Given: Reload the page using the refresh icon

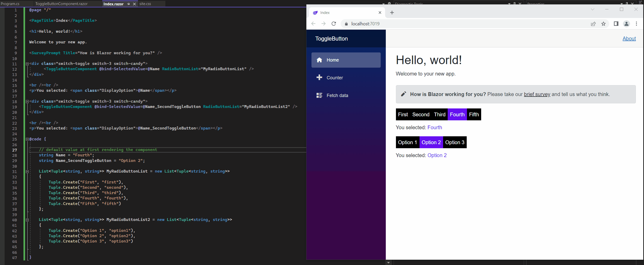Looking at the screenshot, I should click(334, 24).
